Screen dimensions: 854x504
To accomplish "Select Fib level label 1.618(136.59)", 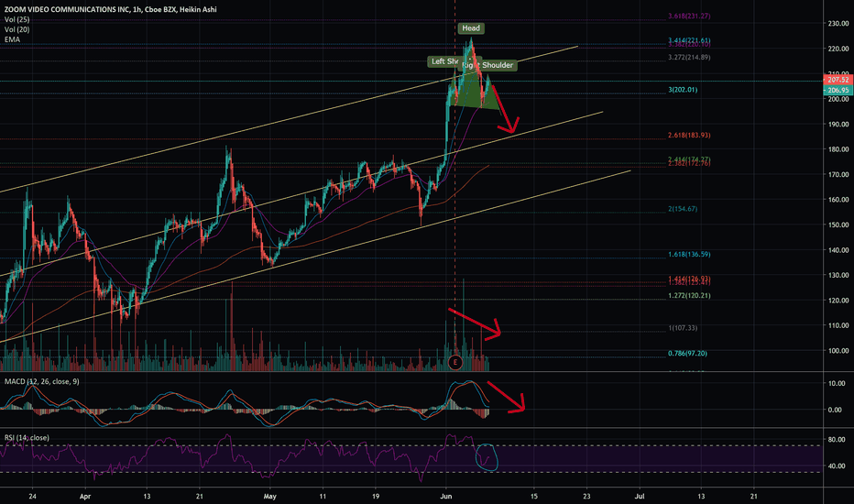I will coord(689,255).
